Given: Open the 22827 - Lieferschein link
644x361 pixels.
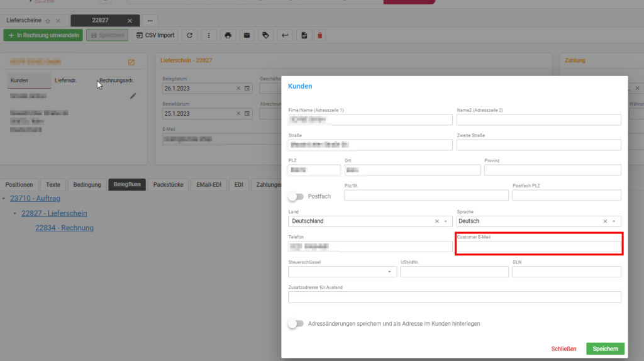Looking at the screenshot, I should [x=54, y=214].
